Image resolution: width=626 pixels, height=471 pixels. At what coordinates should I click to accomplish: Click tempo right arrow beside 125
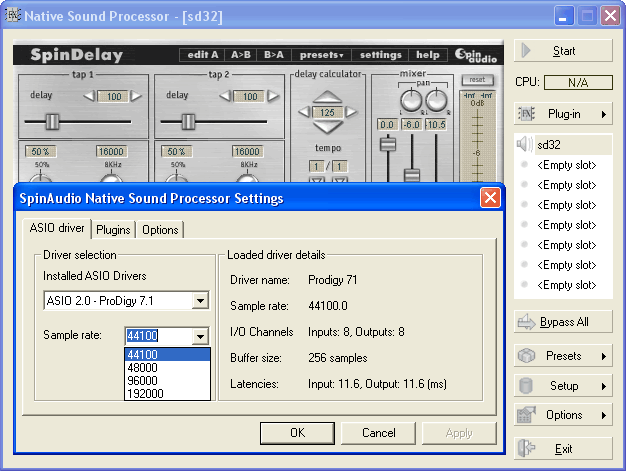click(x=351, y=112)
